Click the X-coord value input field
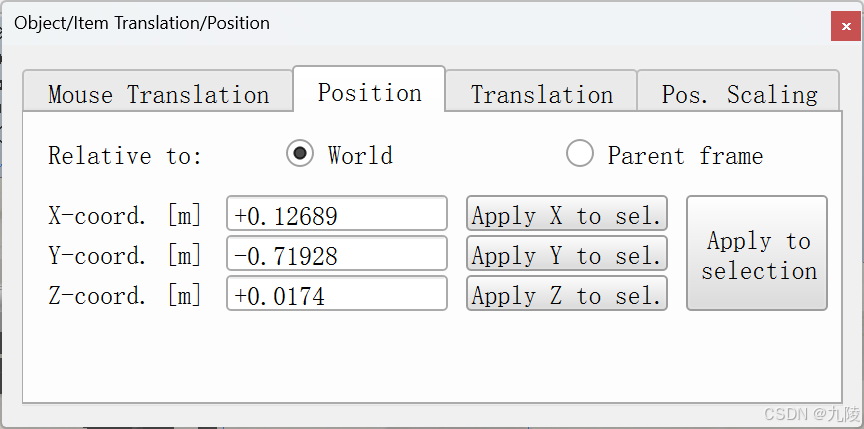The image size is (864, 429). tap(337, 215)
